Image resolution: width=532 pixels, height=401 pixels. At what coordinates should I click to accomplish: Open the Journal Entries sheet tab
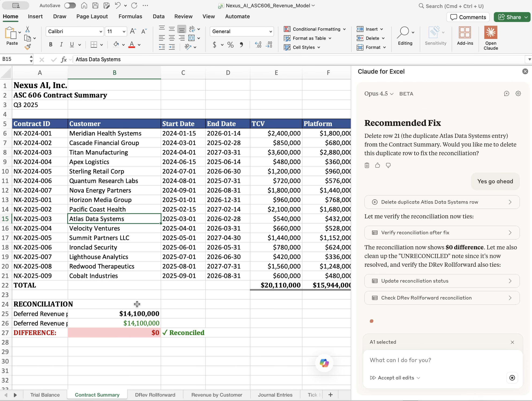click(x=275, y=394)
